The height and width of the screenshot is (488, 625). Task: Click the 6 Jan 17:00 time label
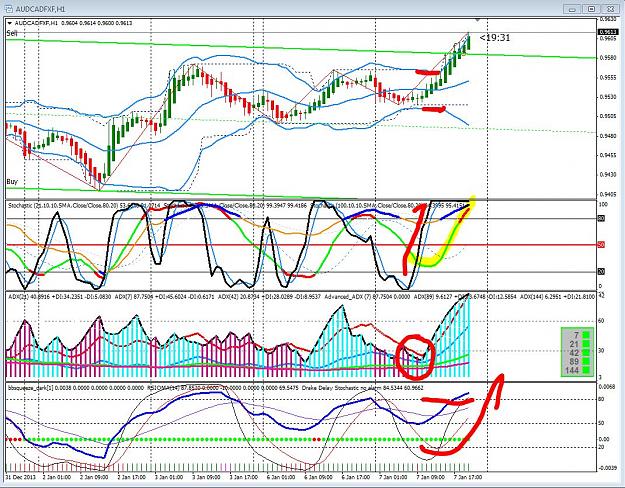coord(355,477)
